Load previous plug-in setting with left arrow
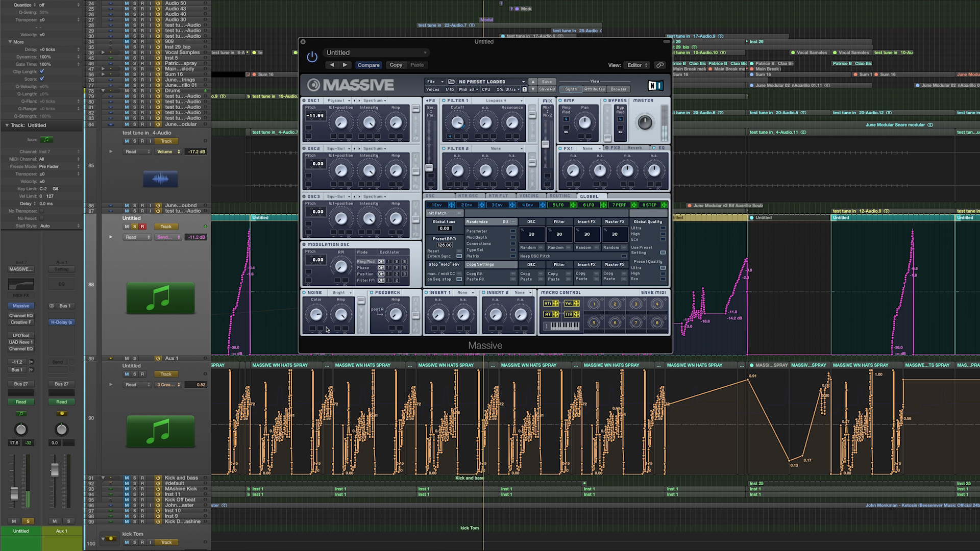The height and width of the screenshot is (551, 980). tap(332, 65)
